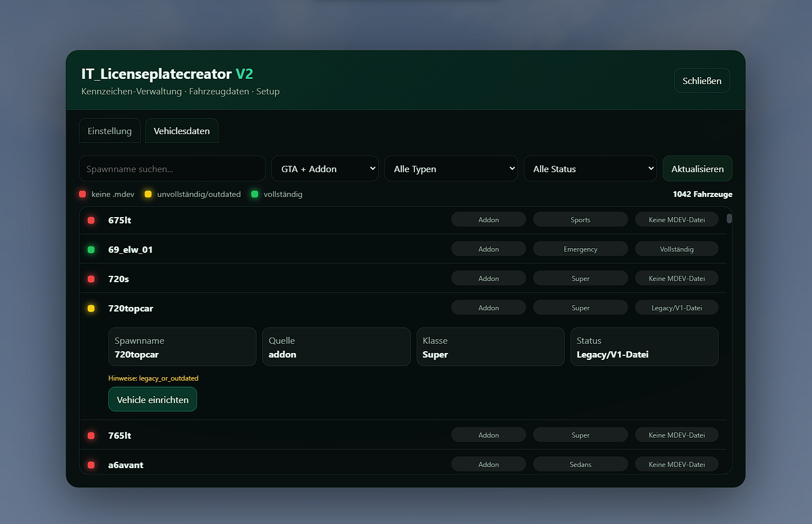
Task: Expand the 69_elw_01 vehicle row
Action: [403, 249]
